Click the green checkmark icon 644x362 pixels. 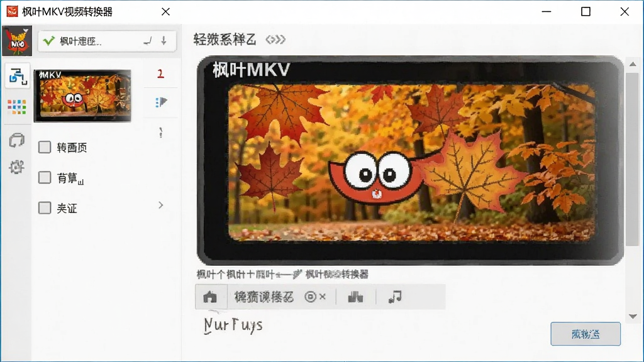click(x=48, y=41)
